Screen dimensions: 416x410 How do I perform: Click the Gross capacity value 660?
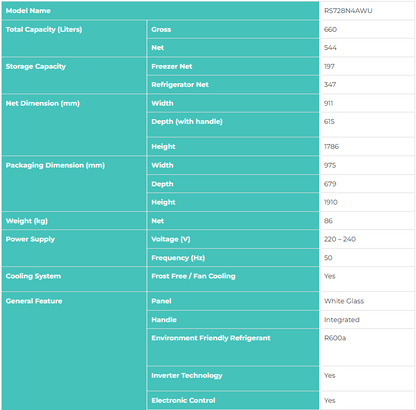[330, 29]
